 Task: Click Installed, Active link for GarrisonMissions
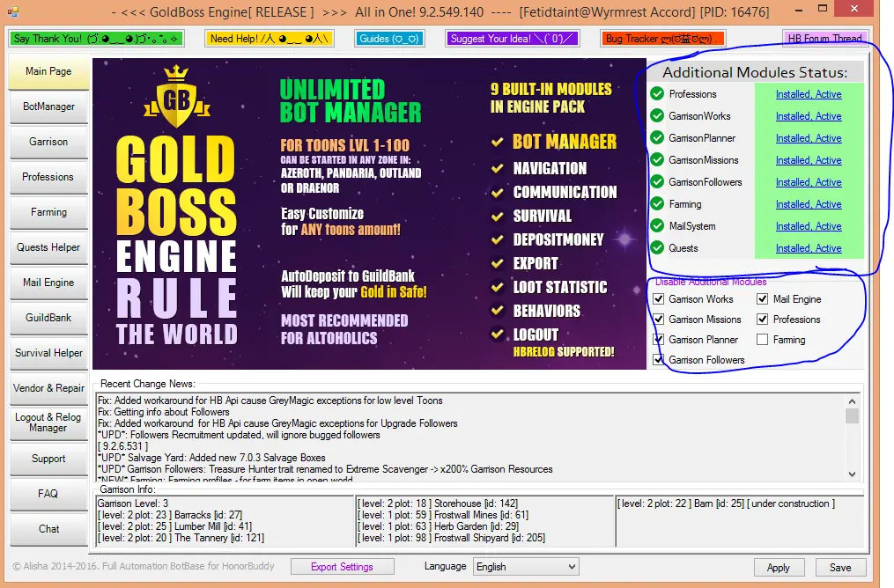pyautogui.click(x=809, y=160)
